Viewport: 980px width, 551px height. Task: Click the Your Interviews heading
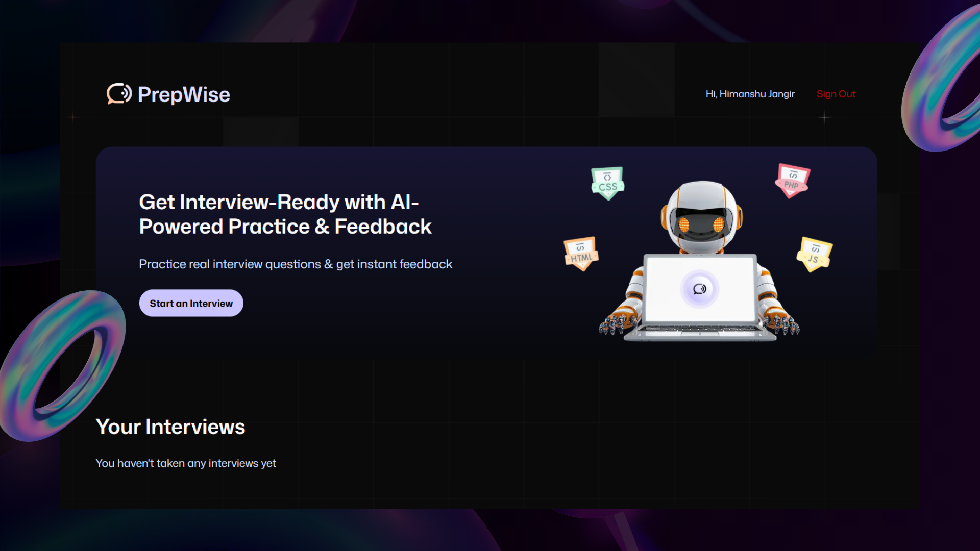point(170,427)
